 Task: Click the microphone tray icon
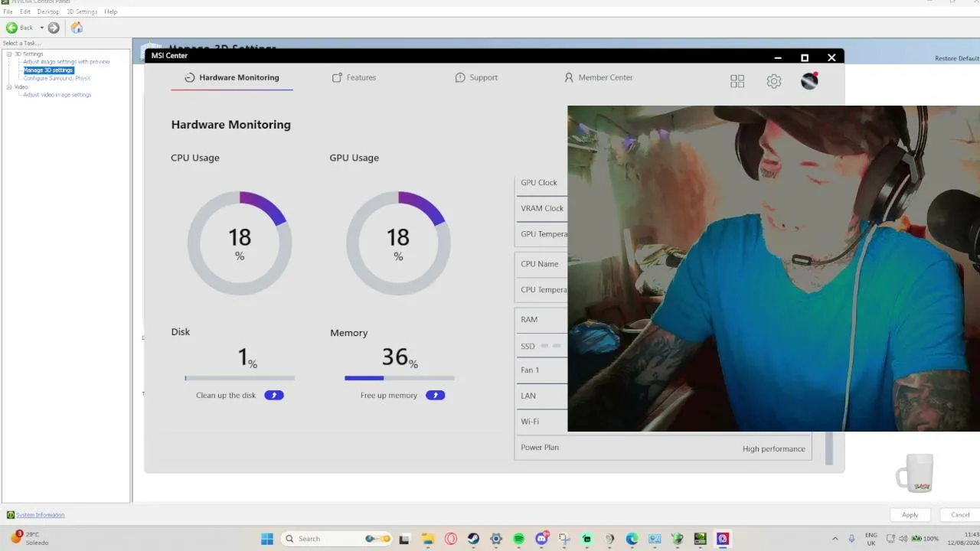(852, 539)
